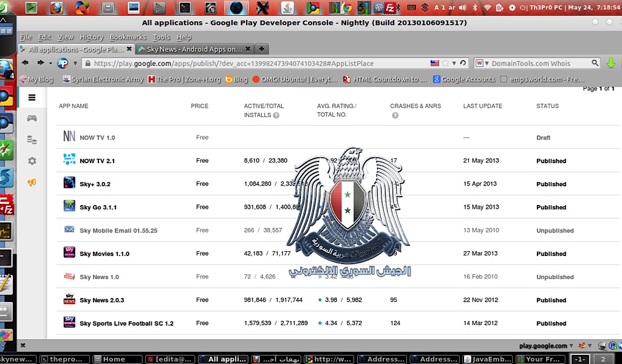622x364 pixels.
Task: Open the Tools menu
Action: pyautogui.click(x=161, y=37)
